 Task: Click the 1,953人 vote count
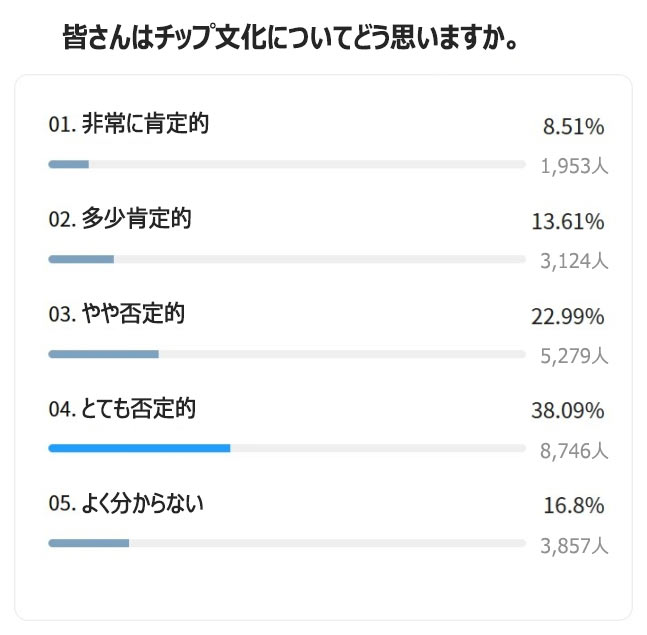(574, 166)
